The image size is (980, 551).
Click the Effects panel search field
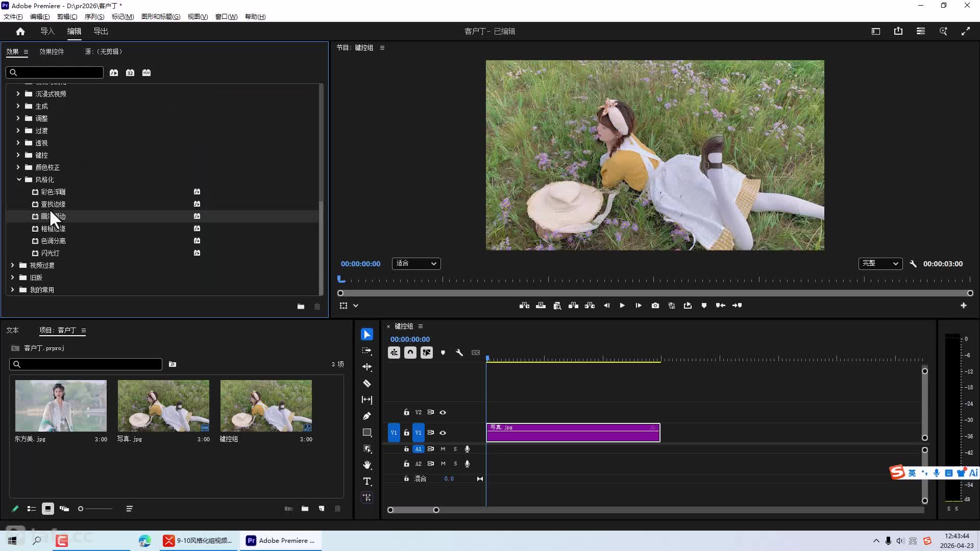click(x=55, y=72)
